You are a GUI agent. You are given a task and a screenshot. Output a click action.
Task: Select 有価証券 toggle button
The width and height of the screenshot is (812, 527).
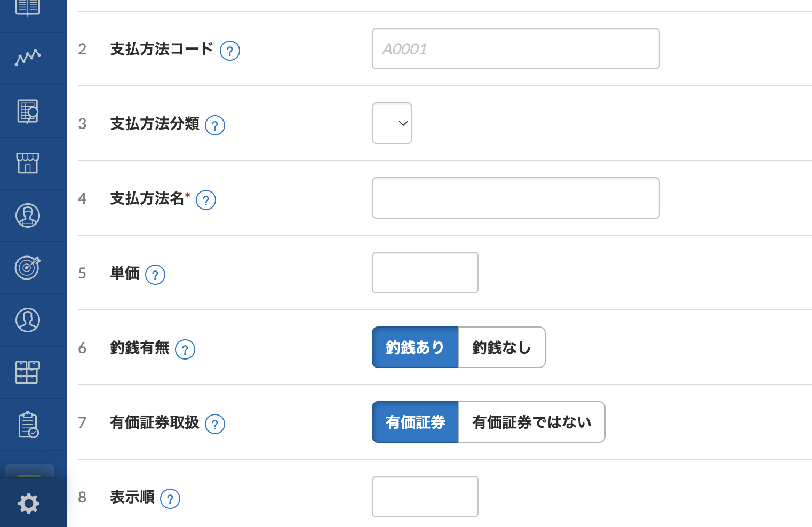[x=415, y=421]
